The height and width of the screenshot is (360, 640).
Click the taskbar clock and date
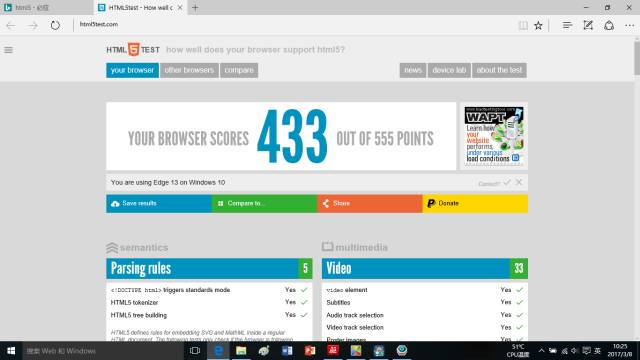click(620, 351)
